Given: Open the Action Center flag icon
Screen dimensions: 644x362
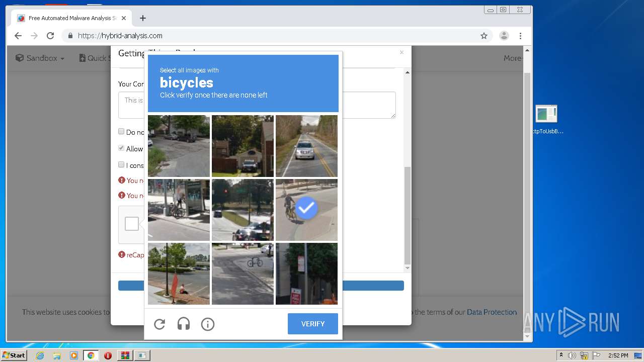Looking at the screenshot, I should tap(596, 355).
